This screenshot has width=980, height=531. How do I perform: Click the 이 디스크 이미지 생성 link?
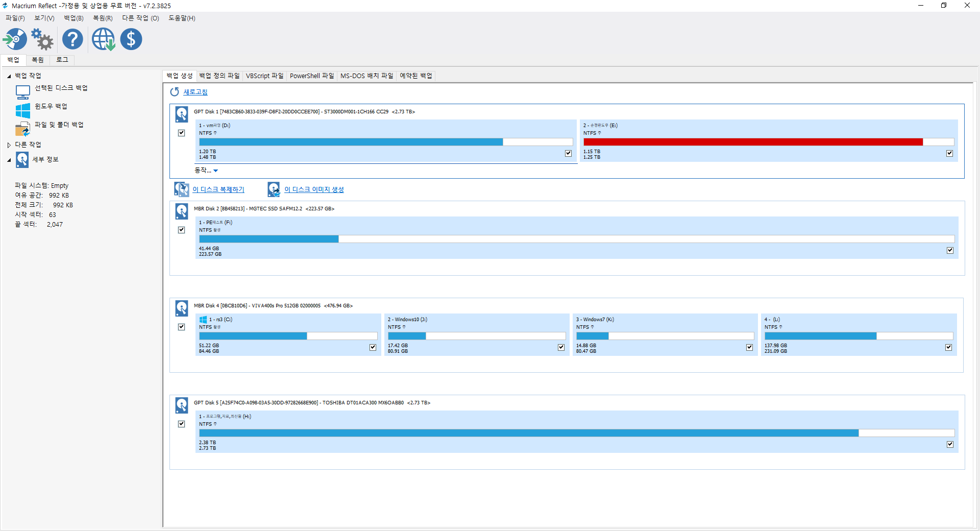point(314,189)
